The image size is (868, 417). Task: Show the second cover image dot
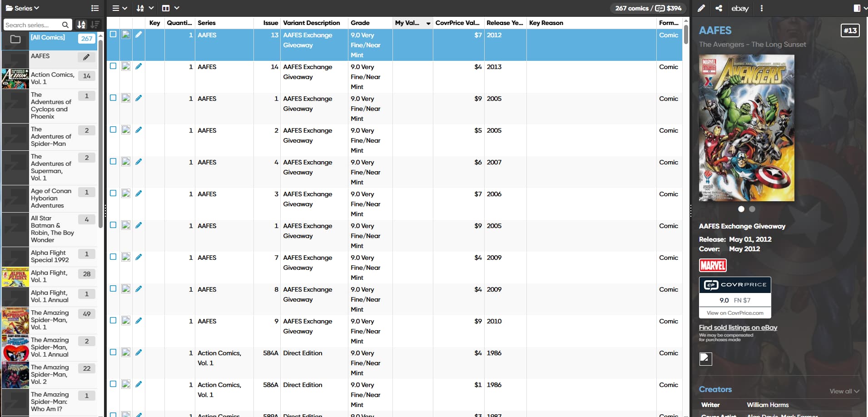pyautogui.click(x=752, y=209)
